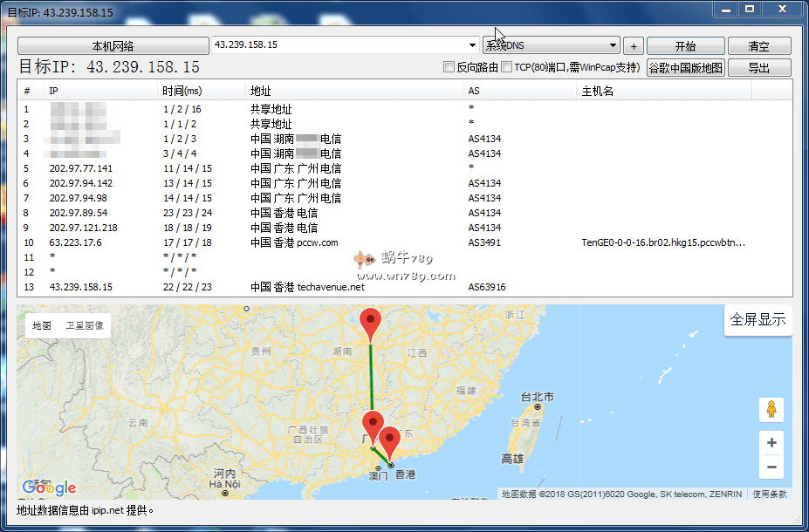Screen dimensions: 809x532
Task: Switch map to 卫星图像 view
Action: [84, 325]
